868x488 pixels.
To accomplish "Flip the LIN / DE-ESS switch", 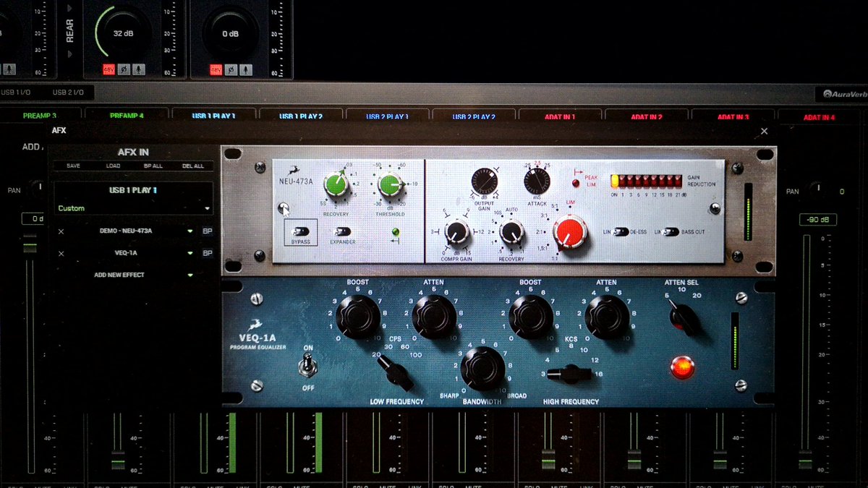I will click(621, 232).
